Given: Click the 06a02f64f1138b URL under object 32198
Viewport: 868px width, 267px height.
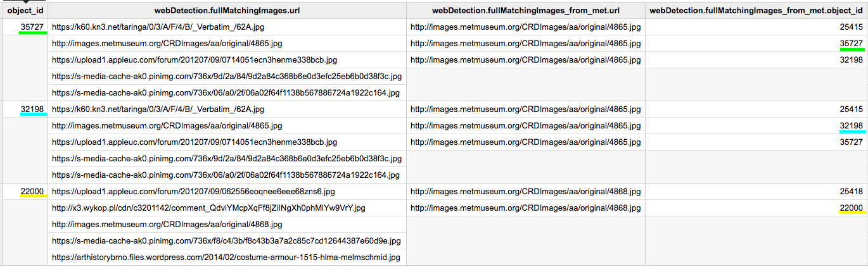Looking at the screenshot, I should point(226,175).
